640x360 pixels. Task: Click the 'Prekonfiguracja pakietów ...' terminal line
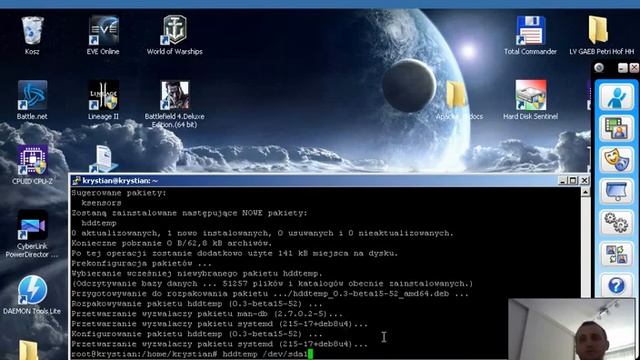(x=142, y=263)
